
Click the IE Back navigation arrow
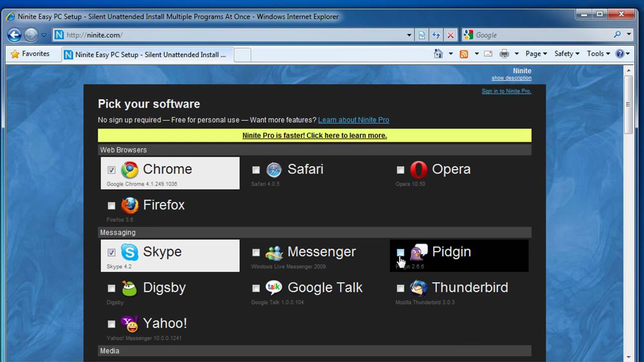[15, 35]
